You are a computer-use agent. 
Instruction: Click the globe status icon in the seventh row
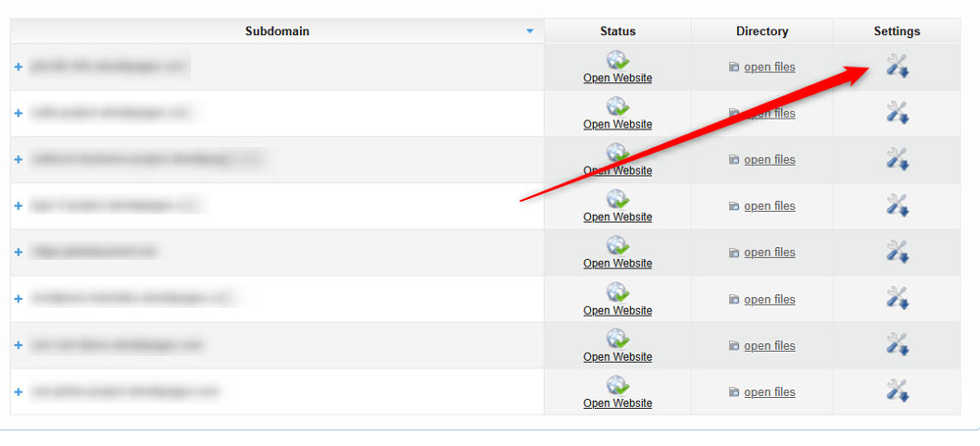tap(617, 338)
